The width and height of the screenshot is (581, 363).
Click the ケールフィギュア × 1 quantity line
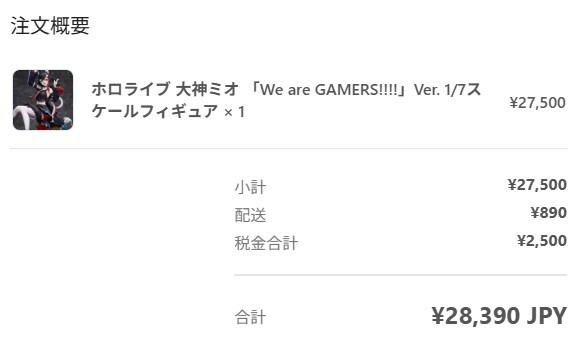169,111
